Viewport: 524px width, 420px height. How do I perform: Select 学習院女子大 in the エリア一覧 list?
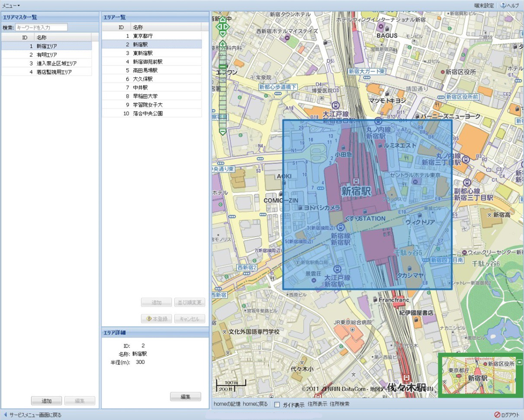point(152,105)
